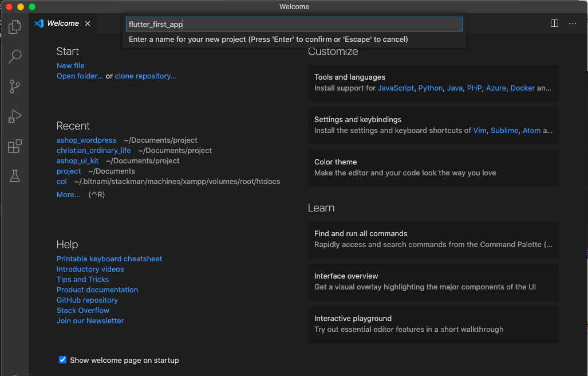Click the yellow minimize window button
The height and width of the screenshot is (376, 588).
tap(21, 7)
